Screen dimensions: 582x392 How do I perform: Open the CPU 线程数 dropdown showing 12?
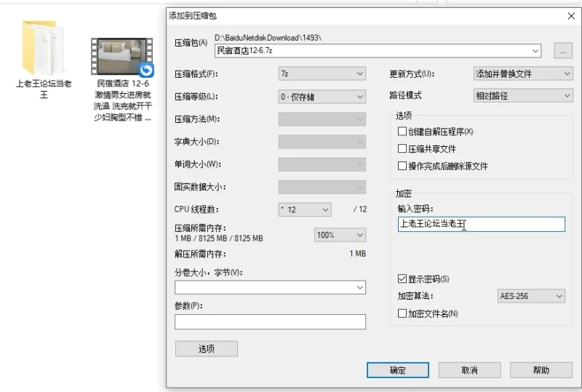[305, 209]
